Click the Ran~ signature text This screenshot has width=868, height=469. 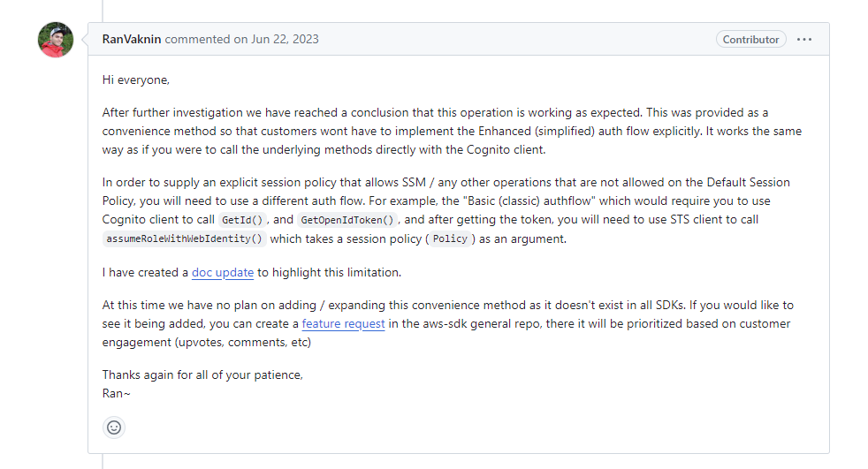(x=117, y=393)
